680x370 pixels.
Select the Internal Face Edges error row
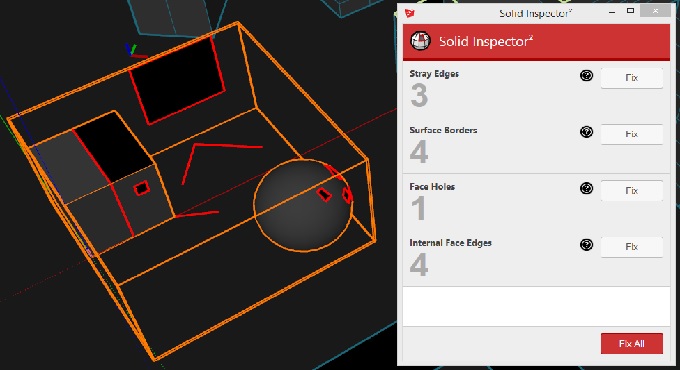pyautogui.click(x=536, y=258)
